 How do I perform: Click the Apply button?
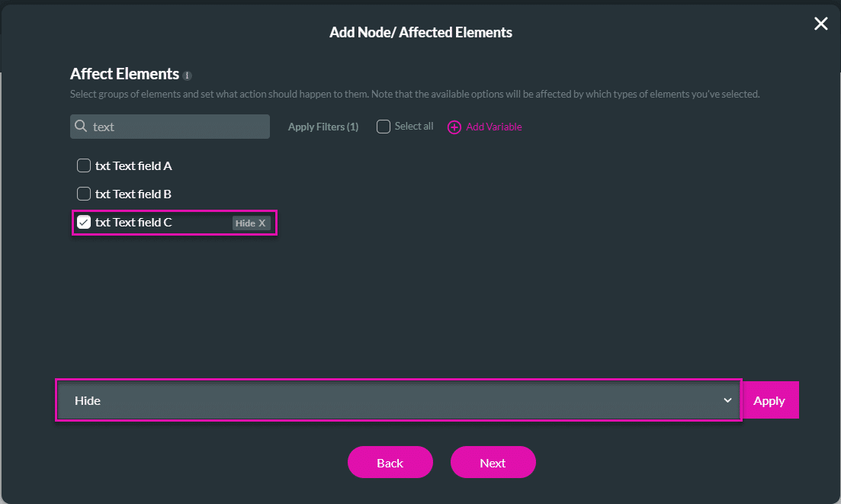[769, 400]
